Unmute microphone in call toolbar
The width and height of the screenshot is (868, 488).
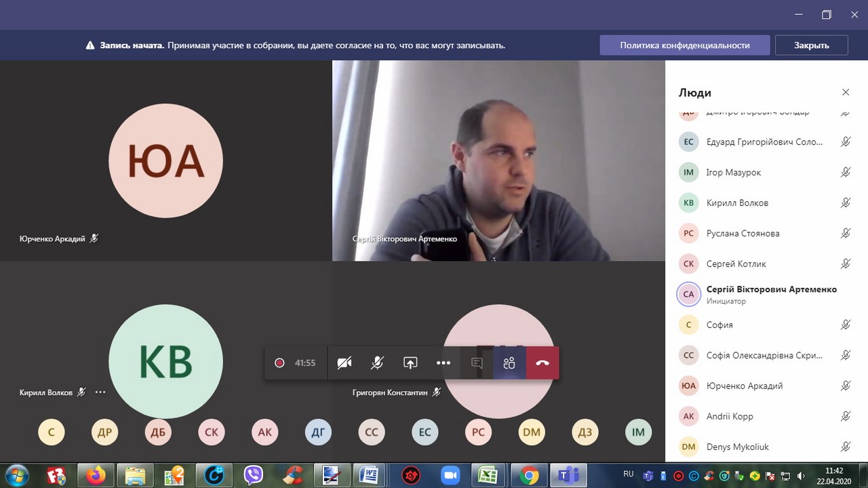(377, 363)
